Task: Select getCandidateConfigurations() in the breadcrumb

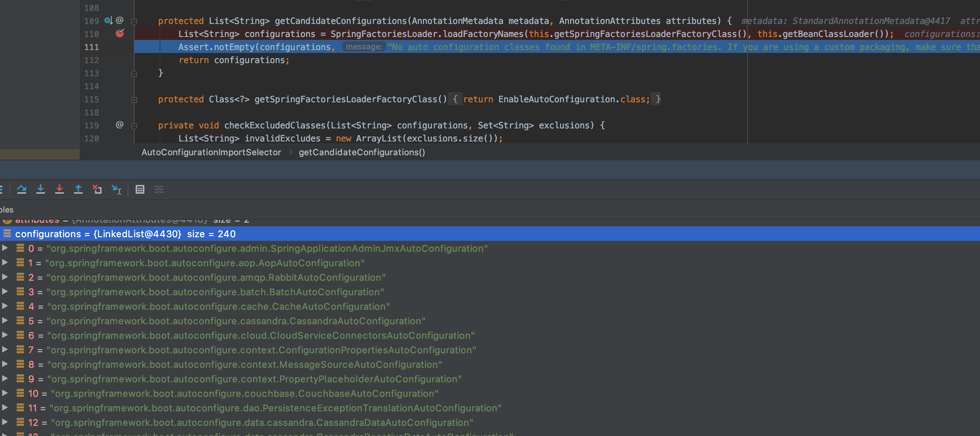Action: (x=361, y=152)
